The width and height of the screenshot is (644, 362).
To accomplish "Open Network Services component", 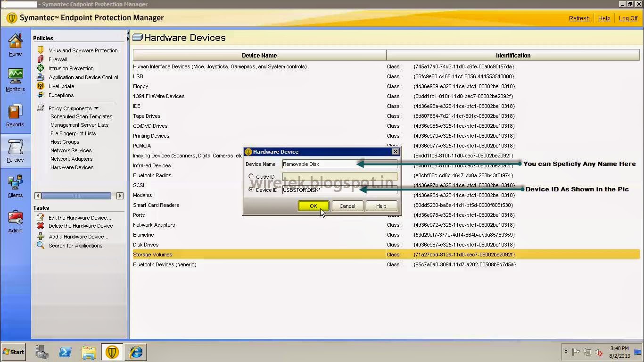I will click(71, 150).
